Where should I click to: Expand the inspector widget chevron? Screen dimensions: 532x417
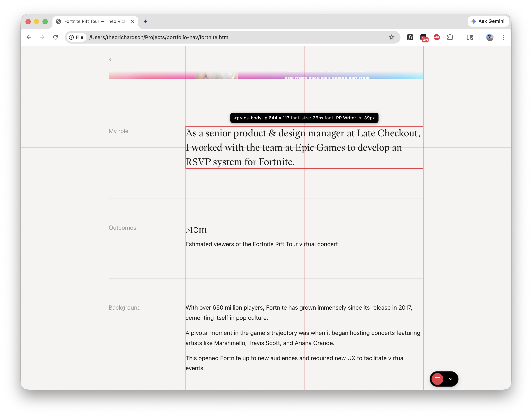[451, 379]
